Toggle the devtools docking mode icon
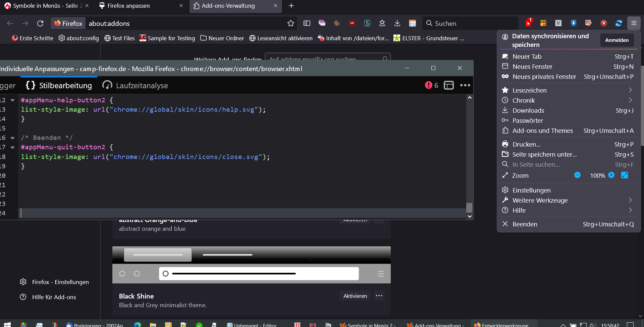This screenshot has width=644, height=327. [448, 85]
